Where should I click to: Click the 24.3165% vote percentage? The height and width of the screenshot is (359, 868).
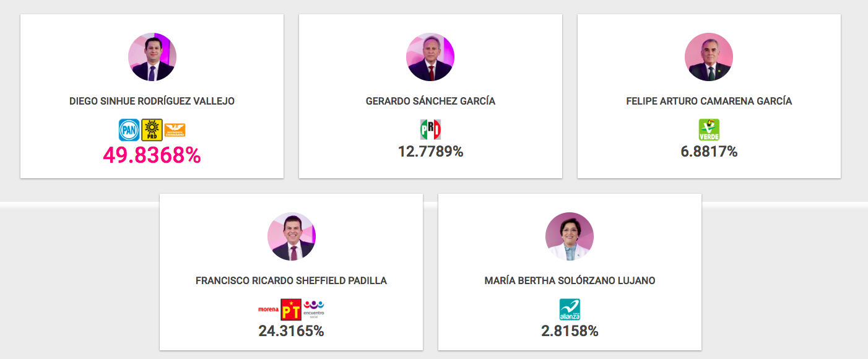[x=291, y=331]
